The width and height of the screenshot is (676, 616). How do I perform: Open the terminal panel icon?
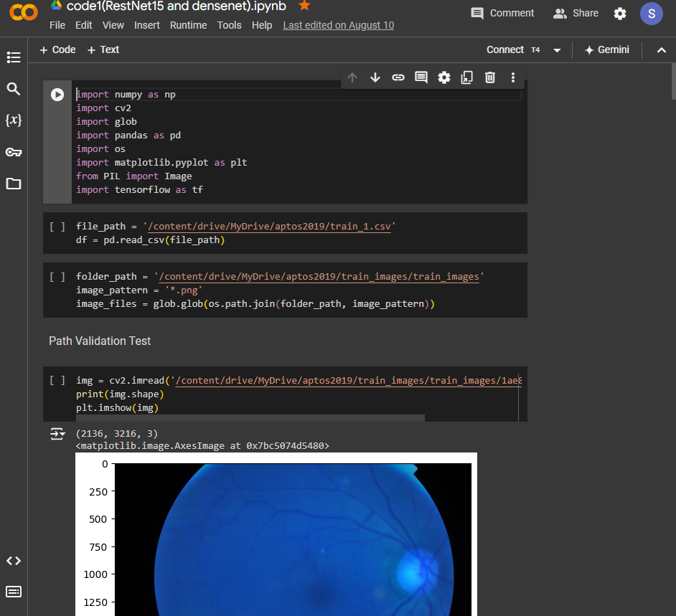(x=14, y=592)
